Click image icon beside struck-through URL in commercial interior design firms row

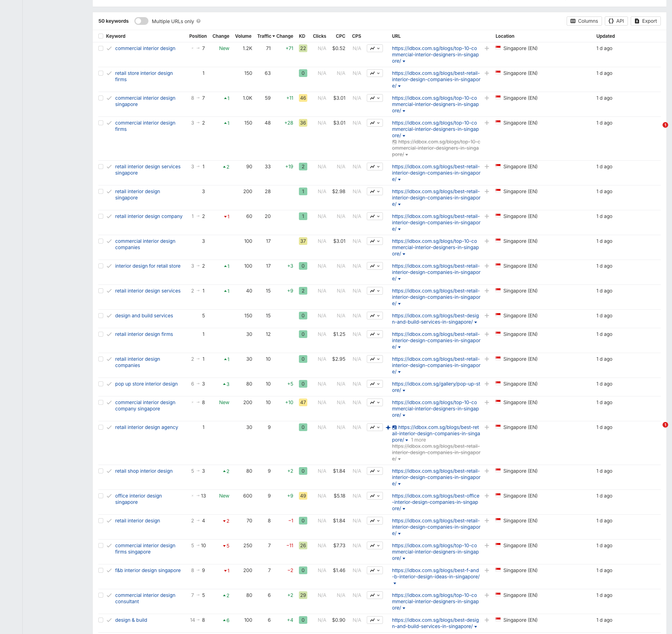394,142
